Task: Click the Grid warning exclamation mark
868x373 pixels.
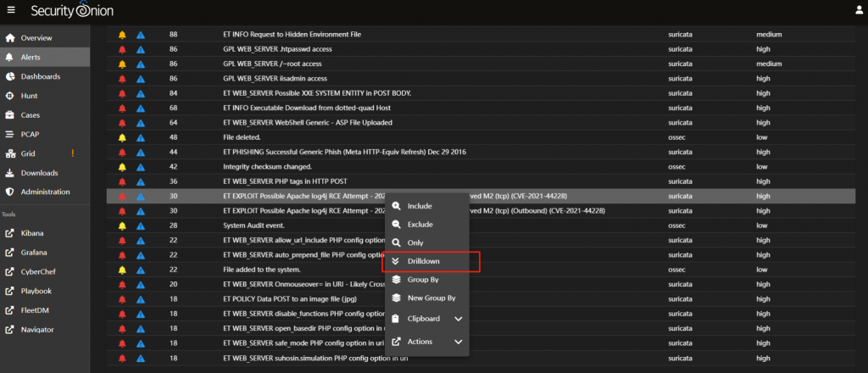Action: tap(73, 153)
